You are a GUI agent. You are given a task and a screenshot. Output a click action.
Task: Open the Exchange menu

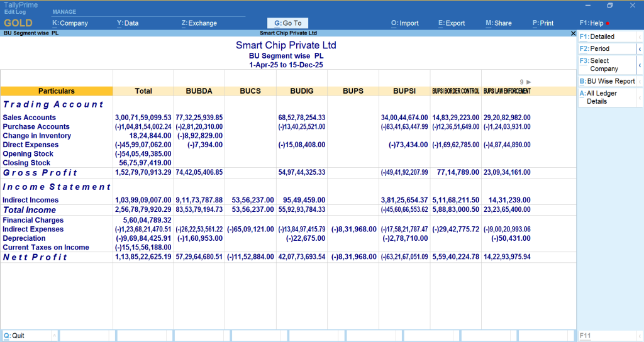199,23
